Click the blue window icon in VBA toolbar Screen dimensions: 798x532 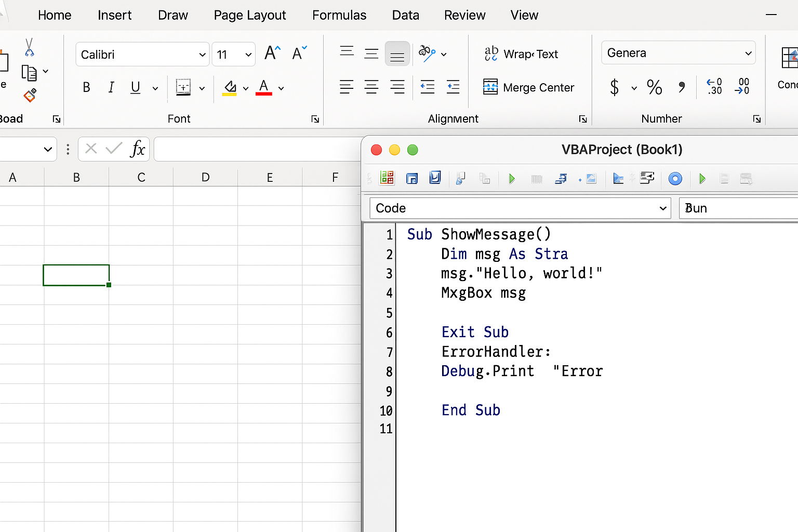pyautogui.click(x=412, y=179)
